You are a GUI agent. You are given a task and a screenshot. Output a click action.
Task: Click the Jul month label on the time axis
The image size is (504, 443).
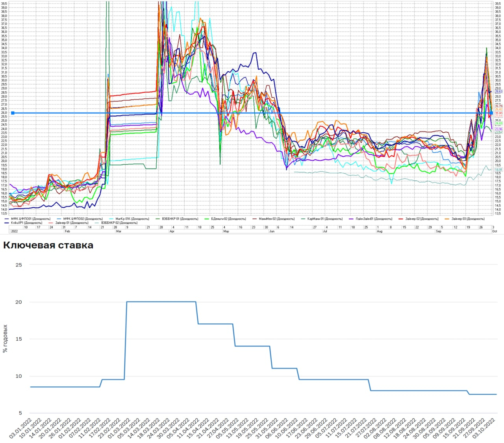(324, 231)
